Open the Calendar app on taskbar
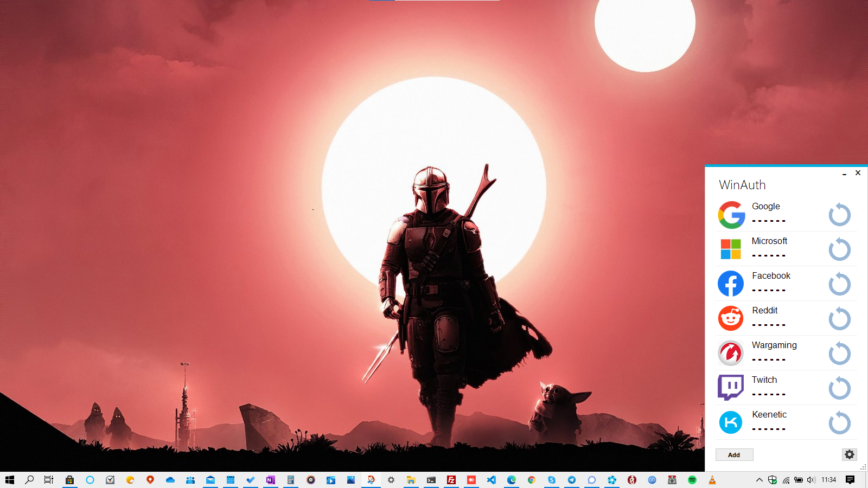 point(231,480)
